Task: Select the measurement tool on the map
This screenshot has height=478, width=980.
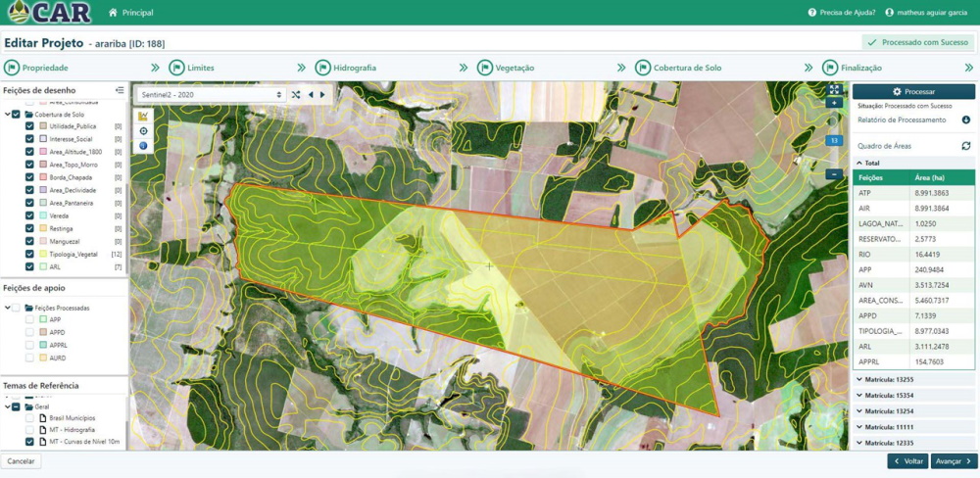Action: point(144,116)
